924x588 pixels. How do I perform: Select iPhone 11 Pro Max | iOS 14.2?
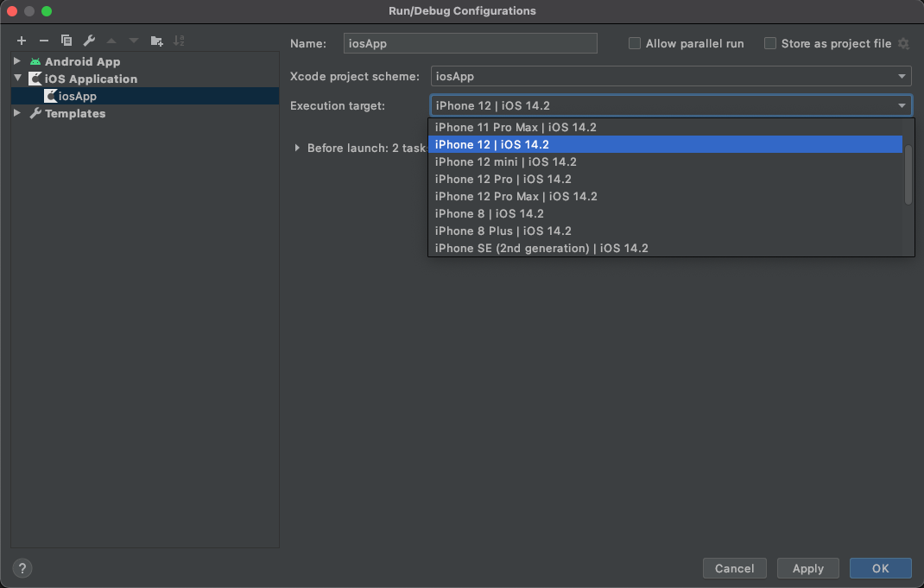tap(665, 127)
